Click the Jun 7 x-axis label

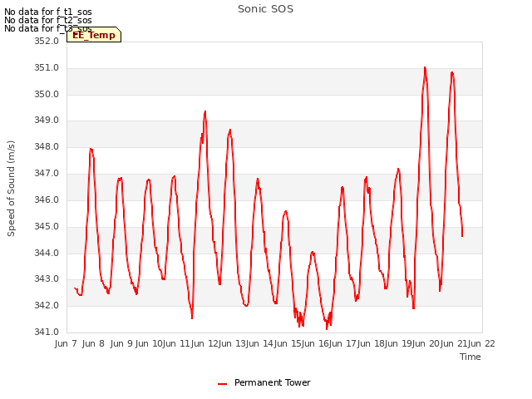[66, 343]
